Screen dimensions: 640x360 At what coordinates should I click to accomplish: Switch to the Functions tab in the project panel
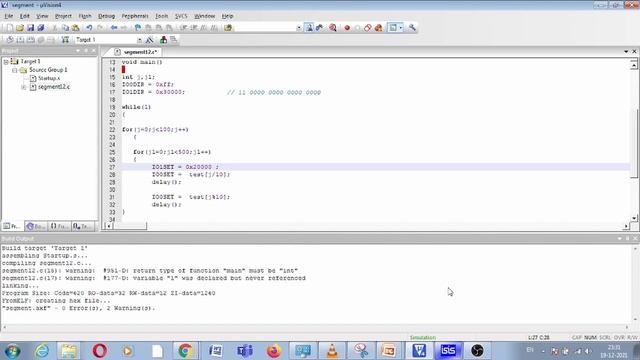coord(60,226)
